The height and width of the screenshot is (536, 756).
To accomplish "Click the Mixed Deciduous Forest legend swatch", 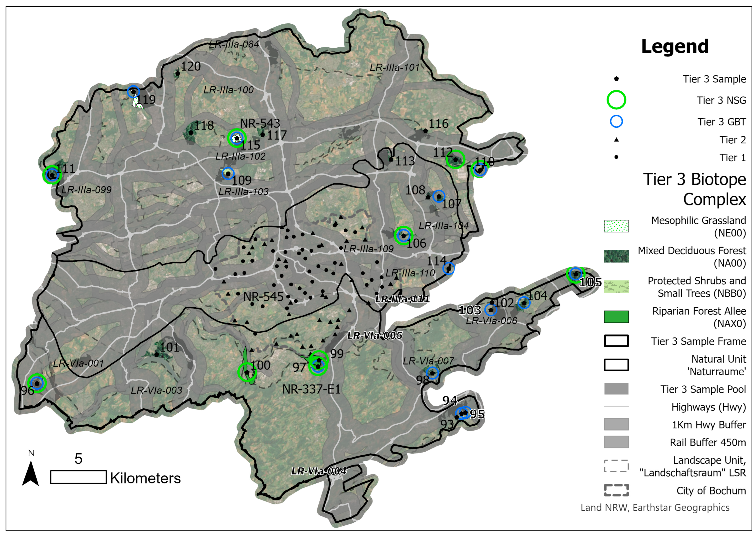I will point(616,256).
